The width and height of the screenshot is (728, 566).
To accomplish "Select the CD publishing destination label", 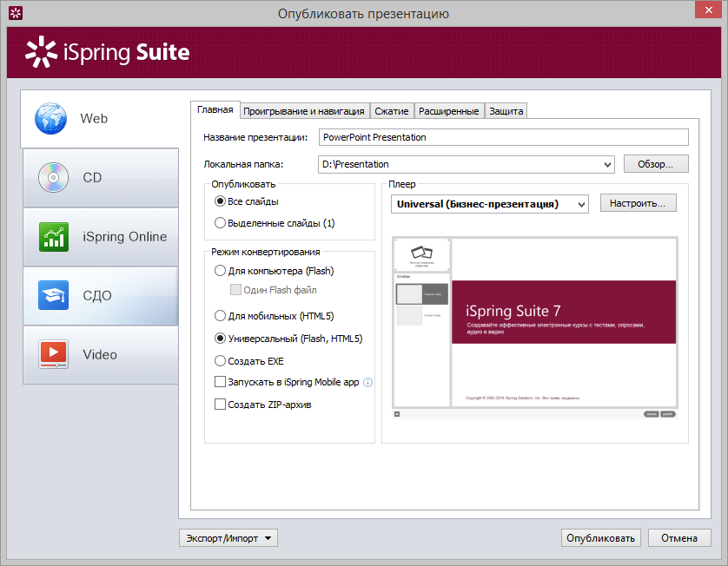I will click(92, 178).
